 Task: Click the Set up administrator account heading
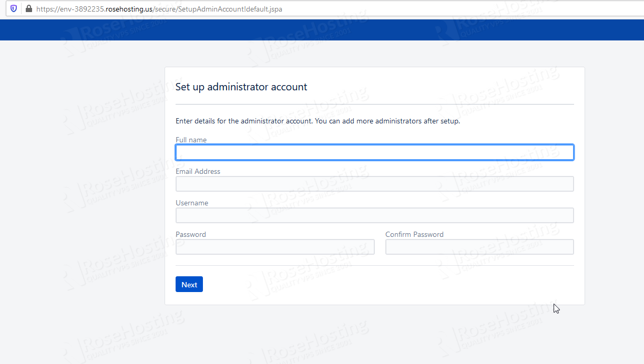241,87
